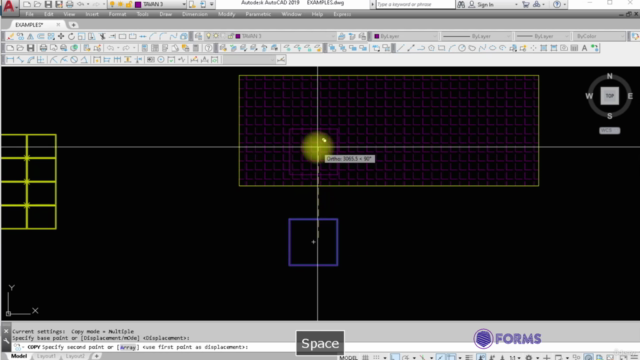
Task: Click the Array option in command line
Action: 128,347
